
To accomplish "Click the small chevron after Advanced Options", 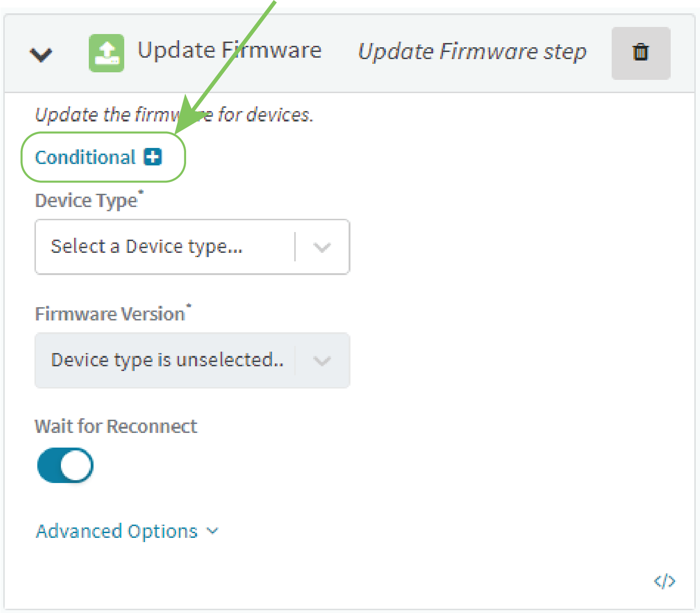I will pos(213,531).
